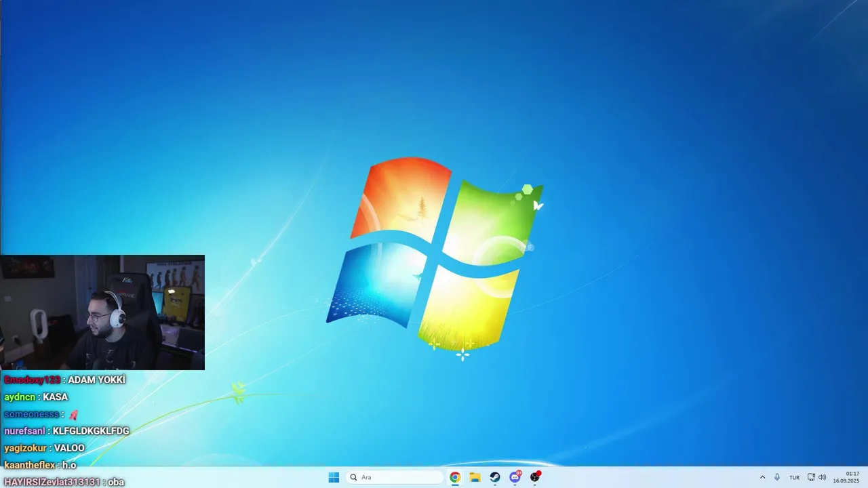Open OBS Studio from the taskbar

[x=535, y=477]
